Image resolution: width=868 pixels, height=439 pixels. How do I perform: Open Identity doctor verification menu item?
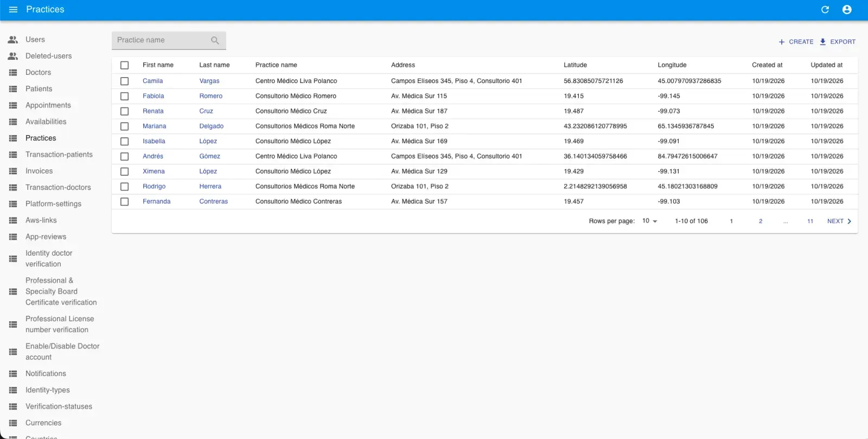[x=49, y=259]
